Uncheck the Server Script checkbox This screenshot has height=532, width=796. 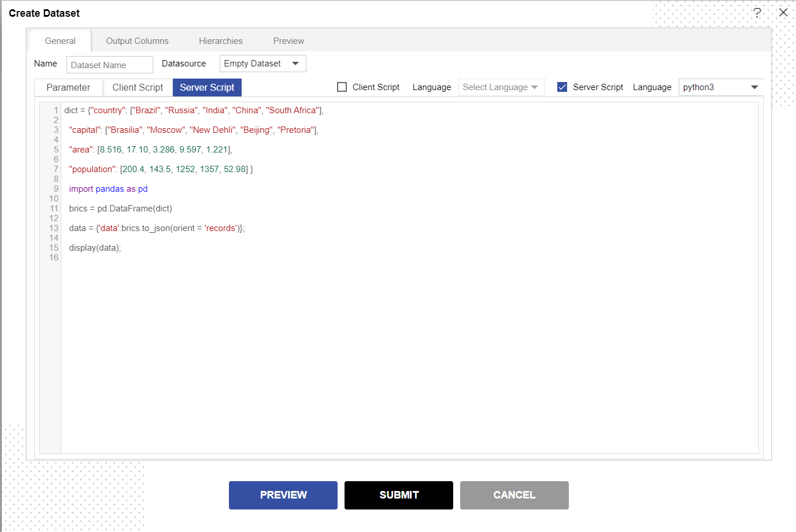point(562,87)
